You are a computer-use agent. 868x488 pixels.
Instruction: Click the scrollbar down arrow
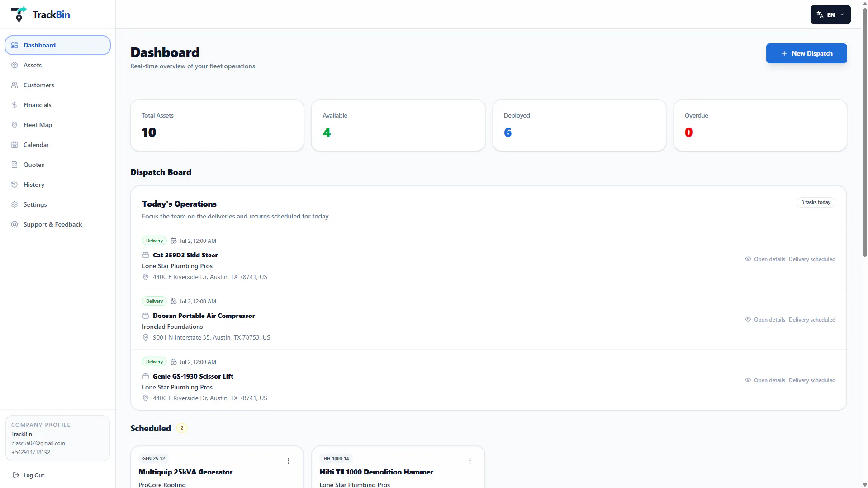[865, 485]
